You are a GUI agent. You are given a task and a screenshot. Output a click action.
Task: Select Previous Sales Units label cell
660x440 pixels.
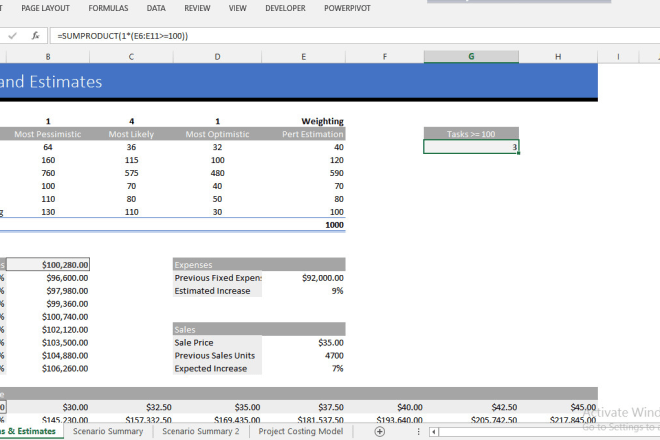pyautogui.click(x=217, y=356)
